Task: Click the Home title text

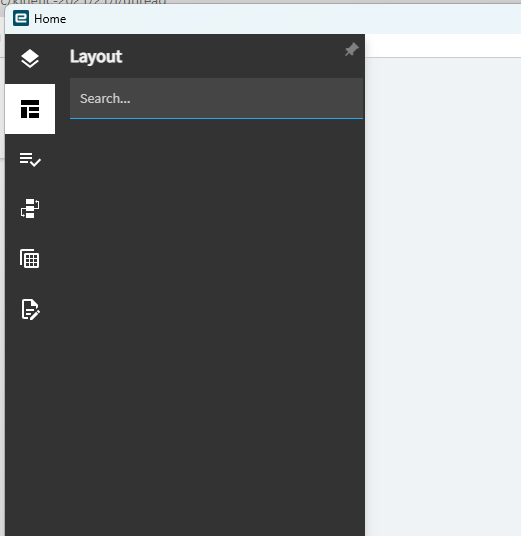Action: click(x=50, y=19)
